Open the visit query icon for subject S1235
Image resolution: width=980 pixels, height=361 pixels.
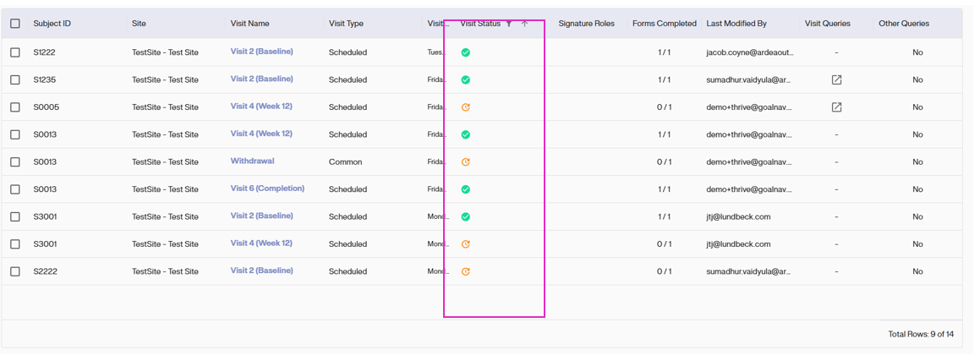836,79
